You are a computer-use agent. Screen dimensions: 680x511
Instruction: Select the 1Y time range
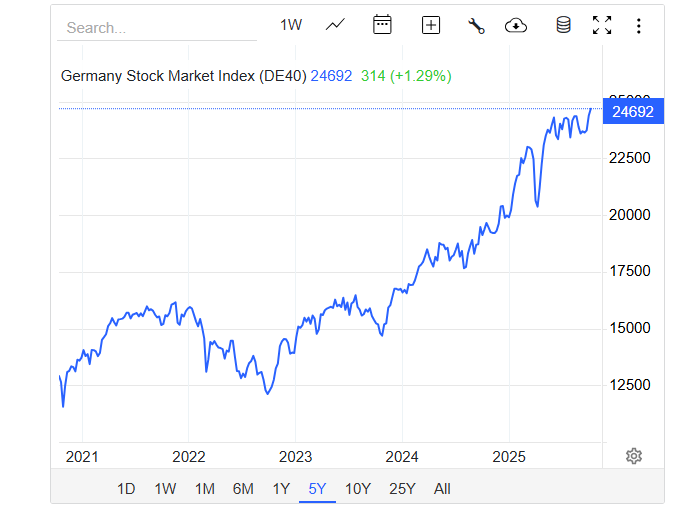click(x=281, y=489)
